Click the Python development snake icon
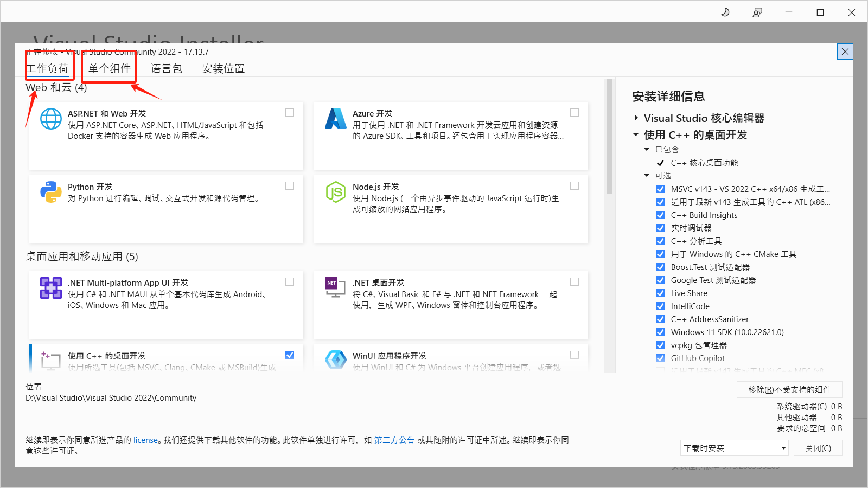The image size is (868, 488). pos(51,192)
